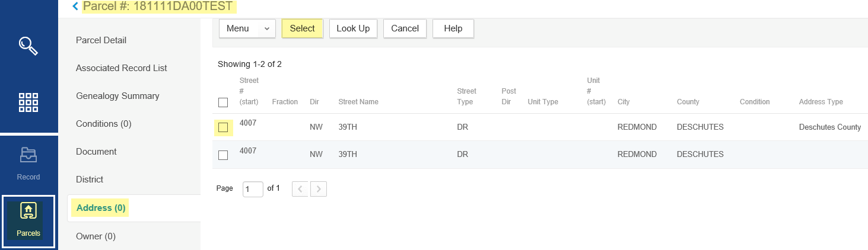Click the Look Up button
Image resolution: width=868 pixels, height=250 pixels.
click(x=353, y=28)
